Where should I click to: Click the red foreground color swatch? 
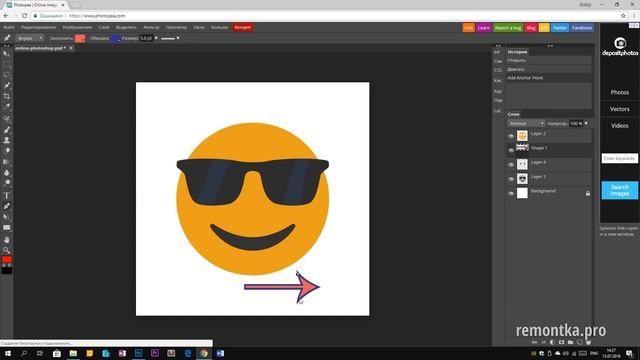pyautogui.click(x=7, y=260)
